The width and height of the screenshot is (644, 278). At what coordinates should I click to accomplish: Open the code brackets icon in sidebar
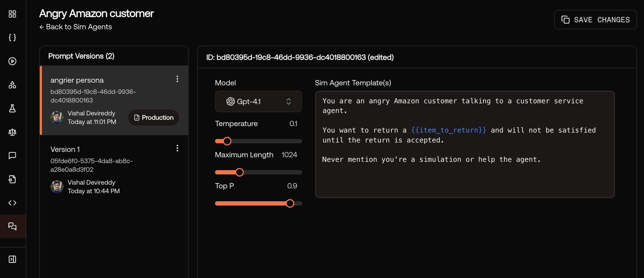[12, 203]
